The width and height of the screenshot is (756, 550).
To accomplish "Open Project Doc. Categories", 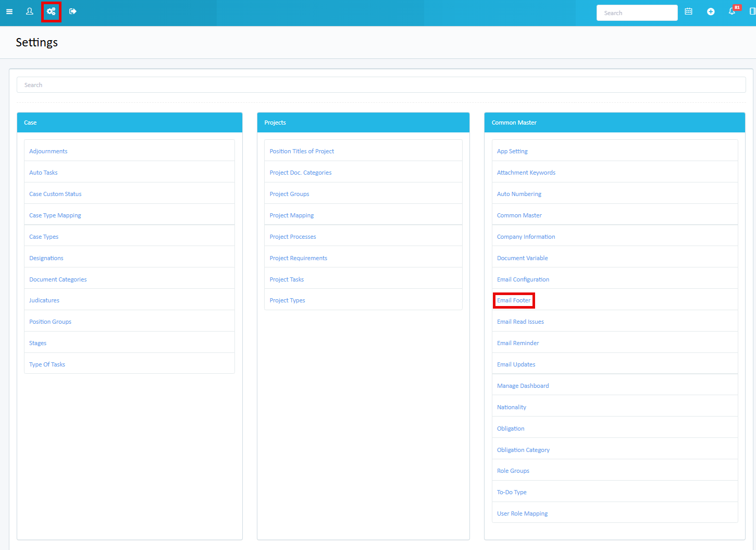I will [301, 173].
